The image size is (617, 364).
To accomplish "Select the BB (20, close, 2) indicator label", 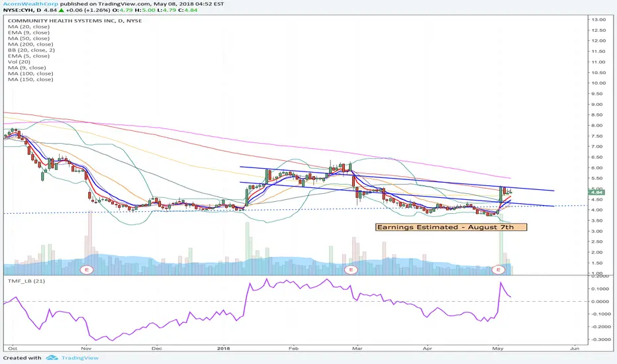I will [31, 50].
